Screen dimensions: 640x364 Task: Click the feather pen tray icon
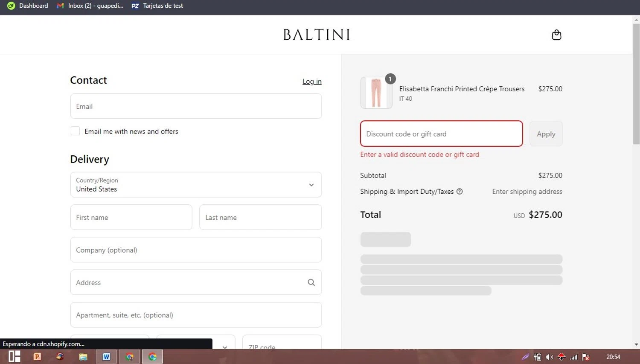pyautogui.click(x=526, y=357)
